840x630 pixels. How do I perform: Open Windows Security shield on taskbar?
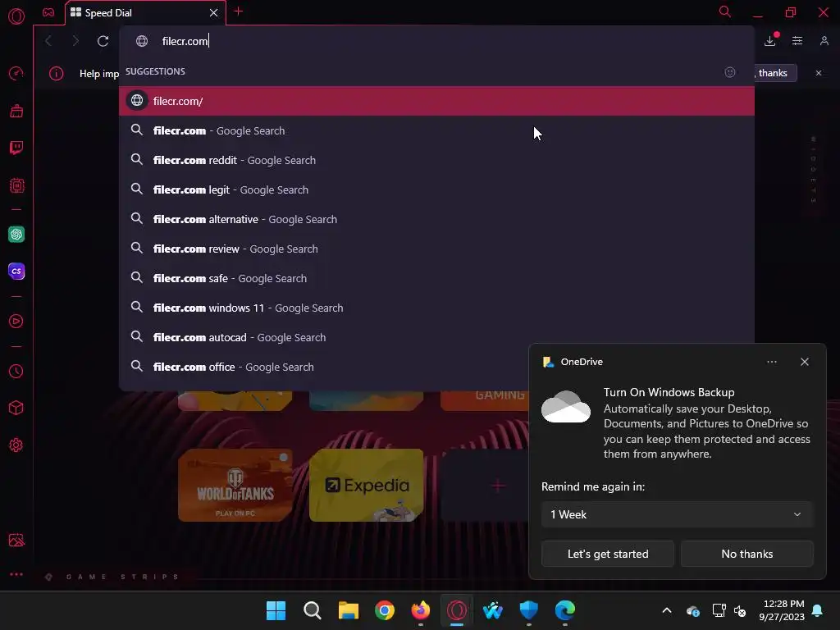tap(529, 610)
